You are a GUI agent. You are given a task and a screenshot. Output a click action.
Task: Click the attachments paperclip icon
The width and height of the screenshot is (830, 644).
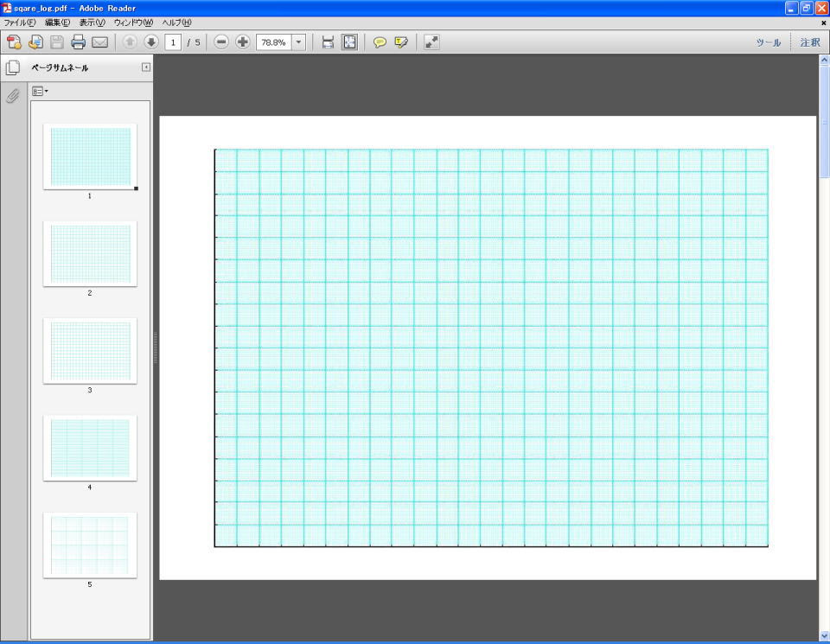pos(13,96)
